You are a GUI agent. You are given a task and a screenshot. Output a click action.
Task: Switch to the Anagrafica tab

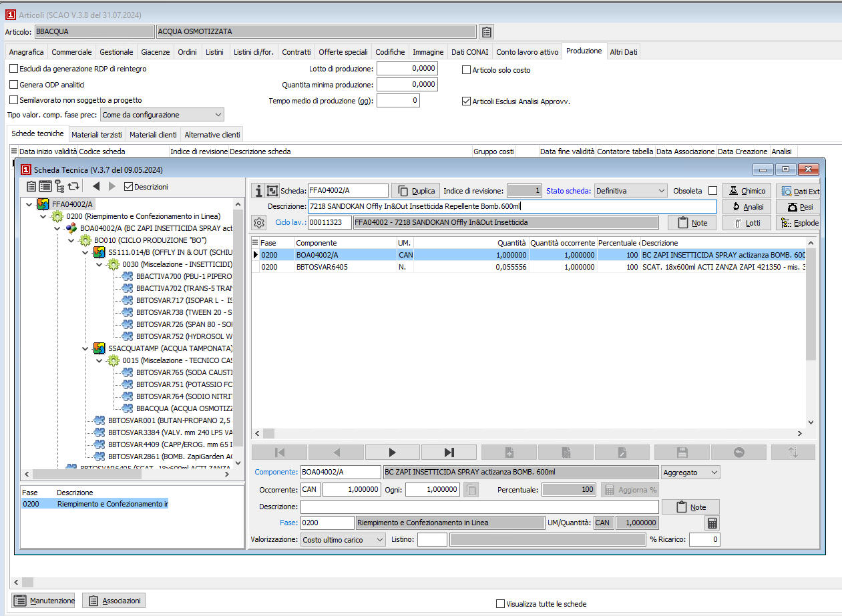(27, 52)
